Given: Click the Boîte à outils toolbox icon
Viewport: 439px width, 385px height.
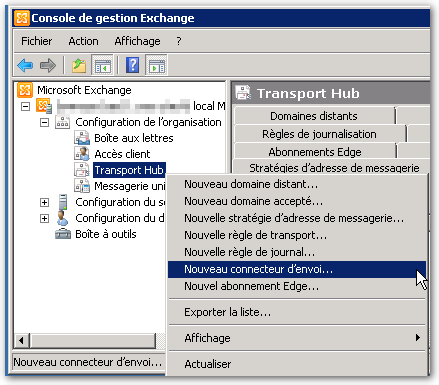Looking at the screenshot, I should pos(63,234).
